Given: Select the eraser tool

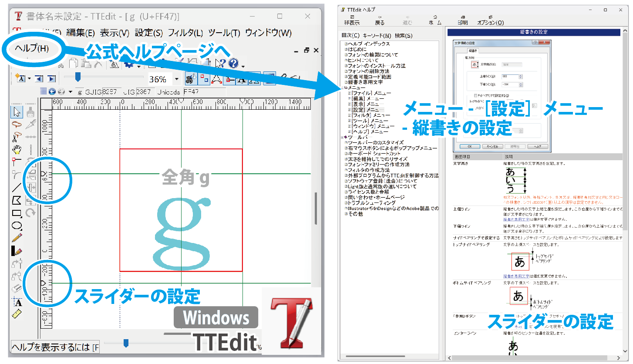Looking at the screenshot, I should [17, 289].
